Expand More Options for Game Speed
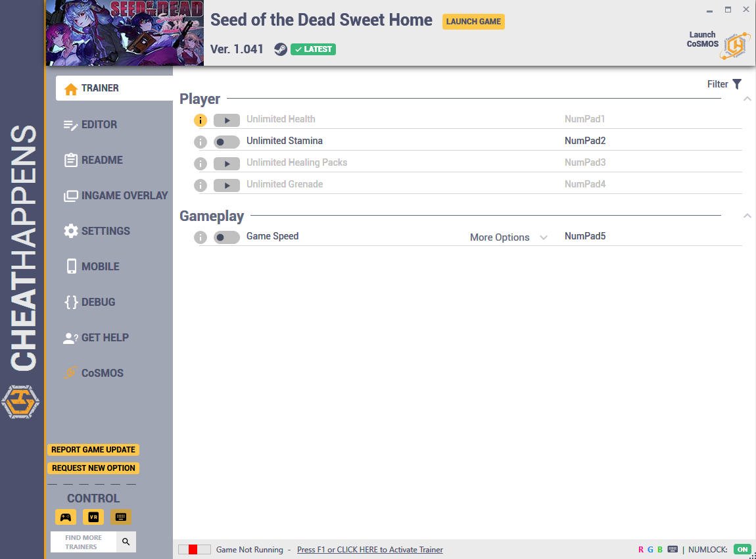Screen dimensions: 756x559 pos(508,237)
